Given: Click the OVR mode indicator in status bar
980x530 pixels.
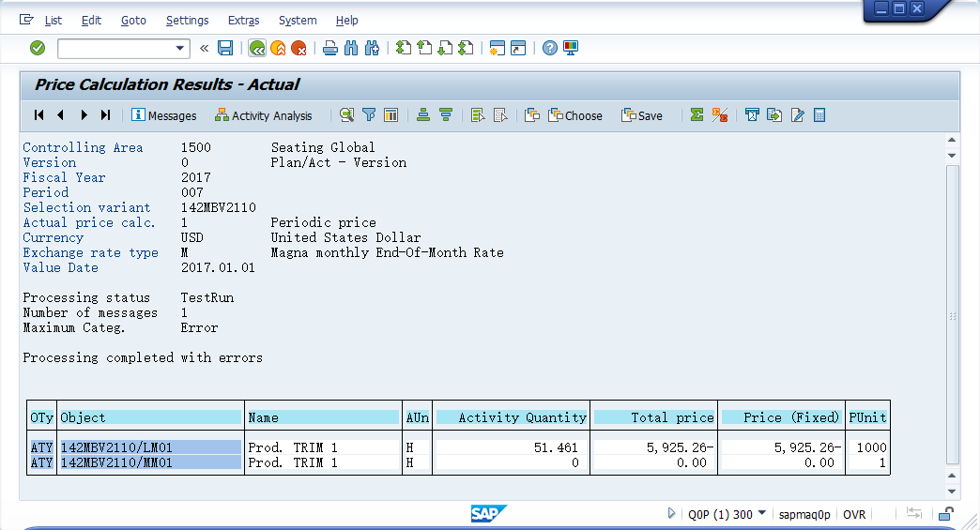Looking at the screenshot, I should pyautogui.click(x=854, y=514).
